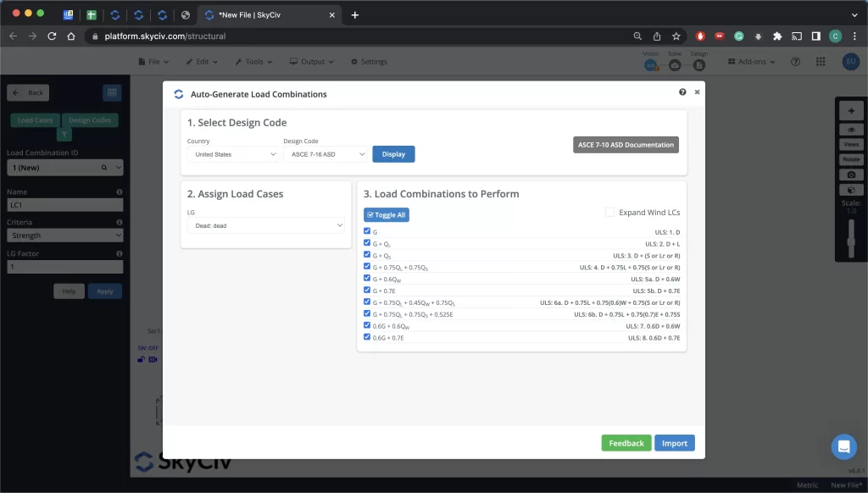868x493 pixels.
Task: Open the LG Dead: dead dropdown
Action: [x=265, y=226]
